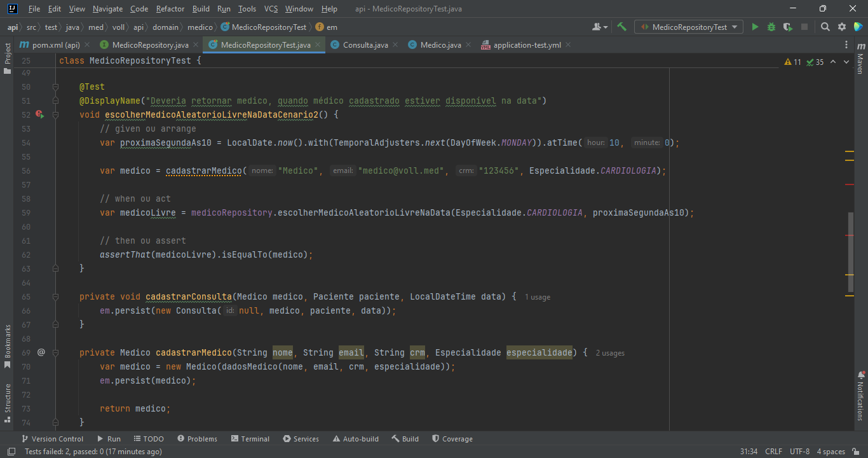Image resolution: width=868 pixels, height=458 pixels.
Task: Open Version Control tool window
Action: click(x=52, y=439)
